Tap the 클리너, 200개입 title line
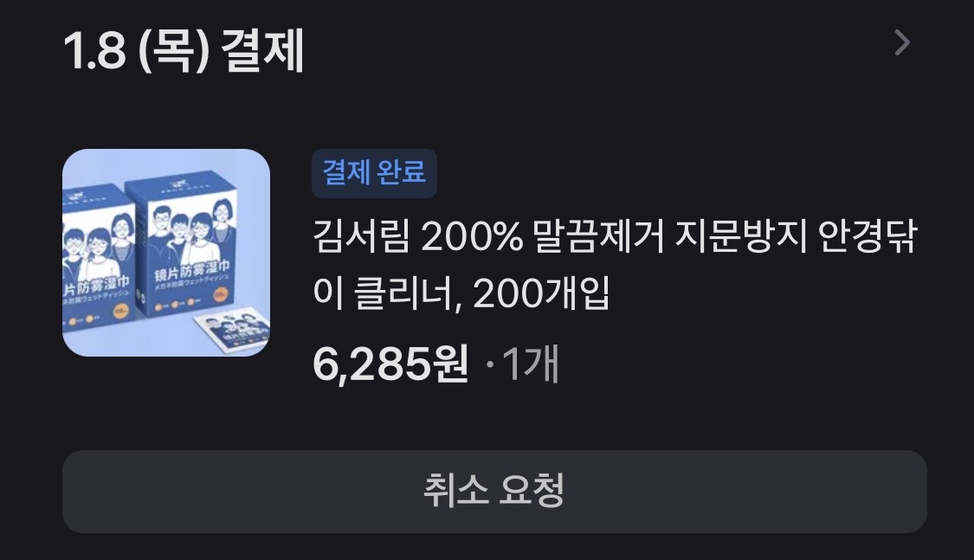The height and width of the screenshot is (560, 974). tap(481, 293)
